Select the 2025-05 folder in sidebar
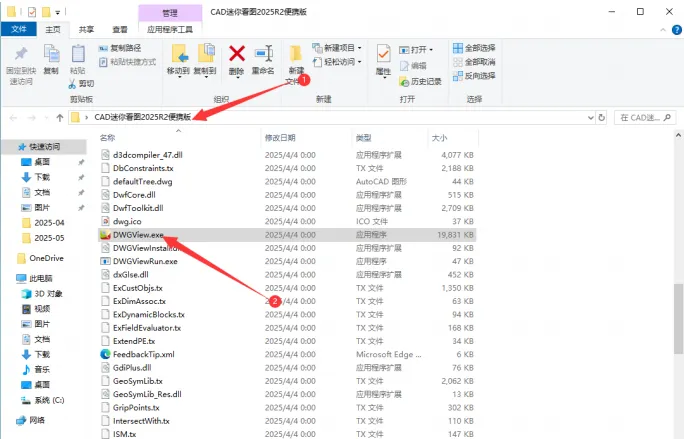Image resolution: width=684 pixels, height=439 pixels. tap(43, 238)
